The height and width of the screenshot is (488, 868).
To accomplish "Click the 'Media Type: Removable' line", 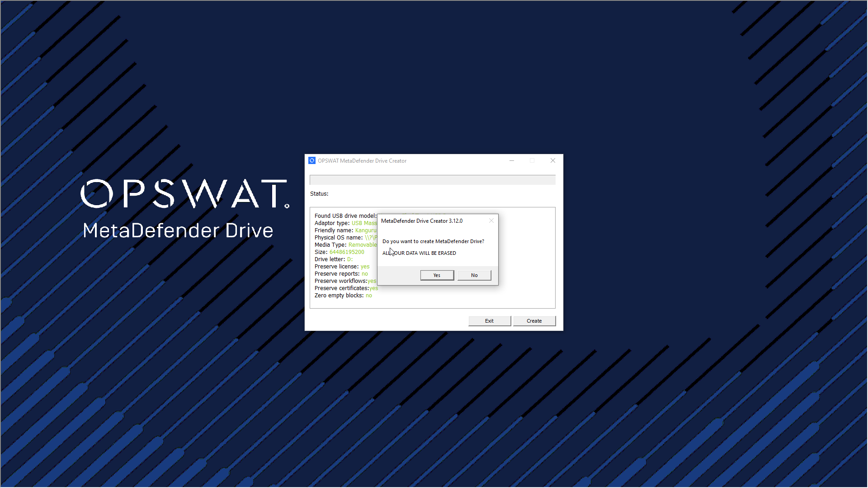I will point(346,245).
